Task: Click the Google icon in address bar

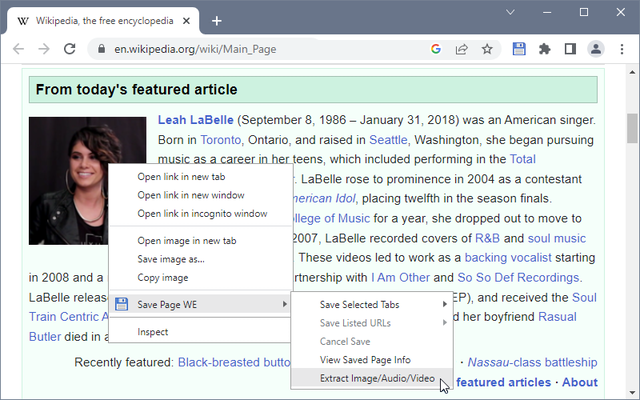Action: point(436,49)
